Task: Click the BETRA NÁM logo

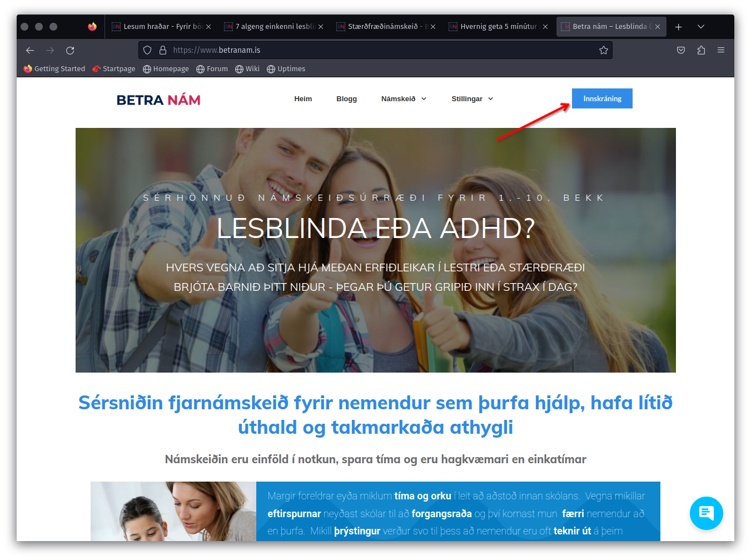Action: click(158, 100)
